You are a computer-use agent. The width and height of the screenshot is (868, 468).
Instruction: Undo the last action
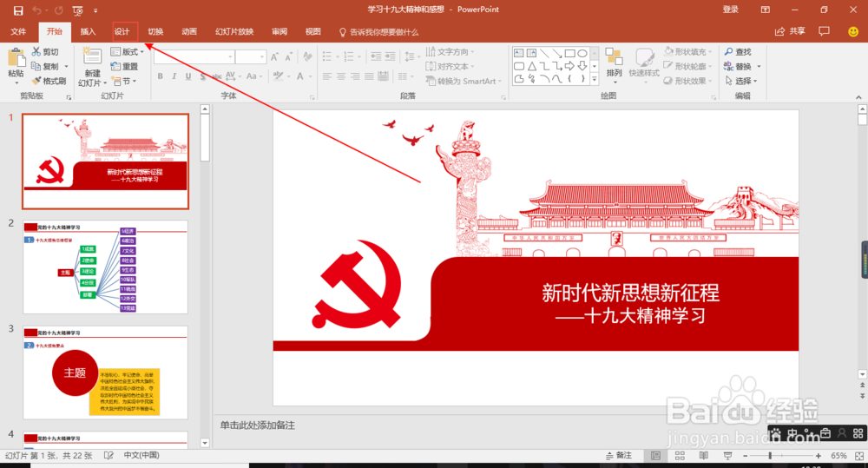36,10
